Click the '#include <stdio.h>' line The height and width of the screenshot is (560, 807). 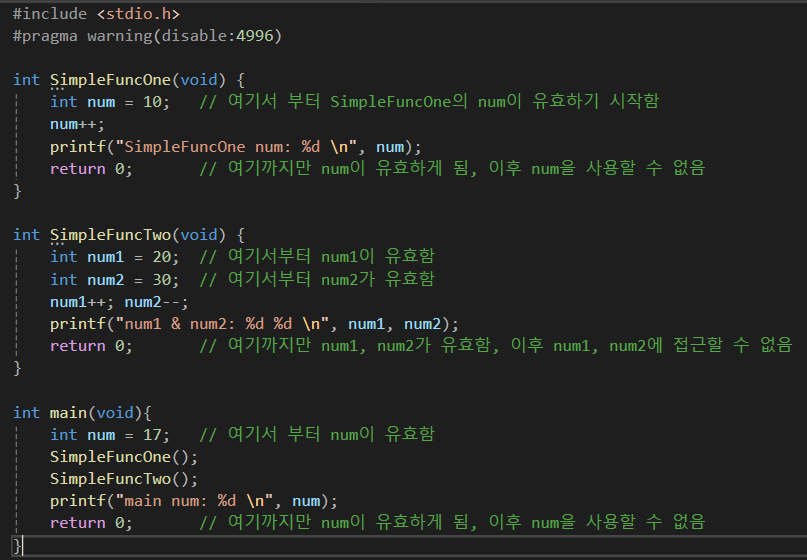96,14
